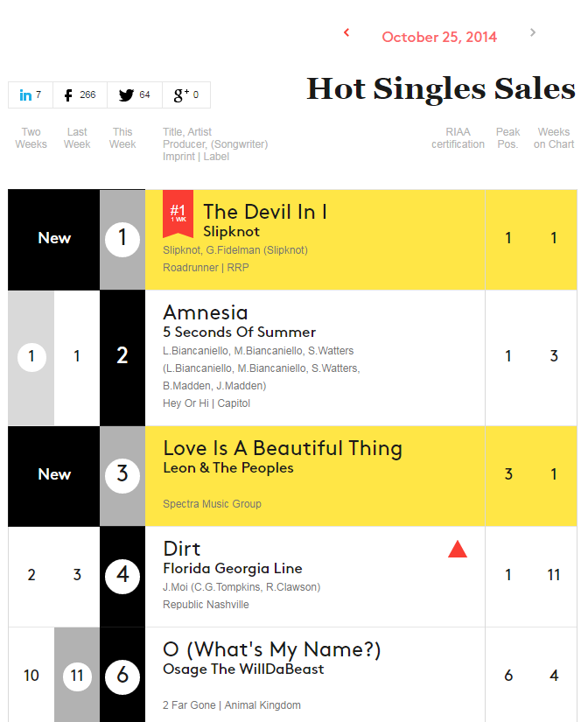
Task: Open Love Is A Beautiful Thing title
Action: pos(283,448)
